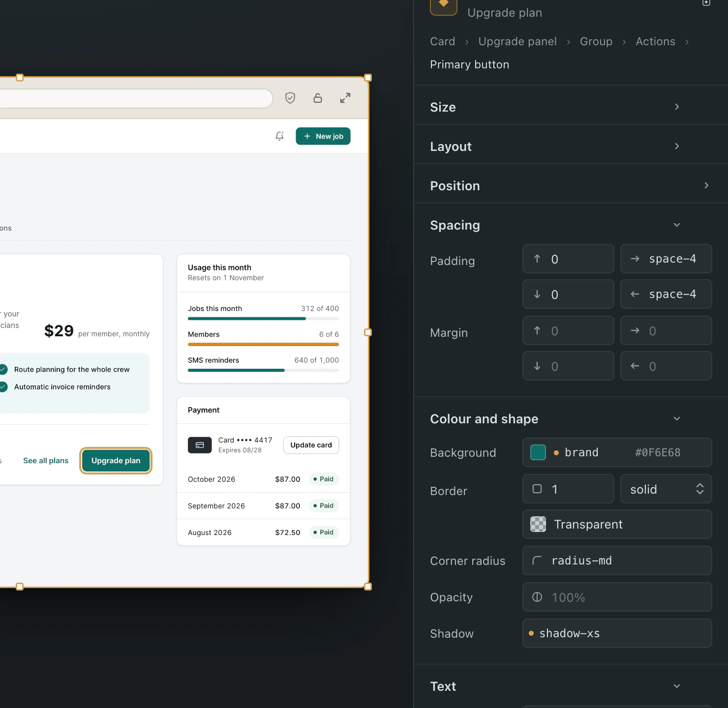
Task: Click the teal Background colour swatch
Action: [538, 452]
